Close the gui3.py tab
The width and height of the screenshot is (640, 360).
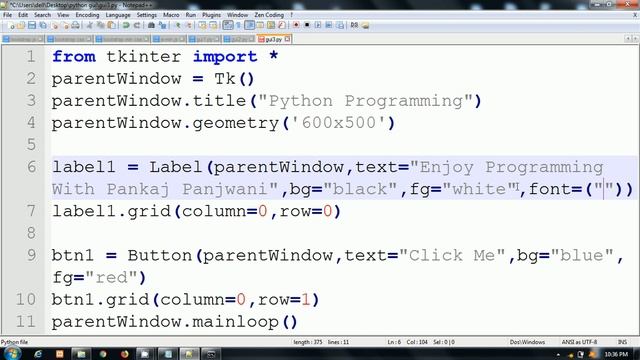(287, 39)
